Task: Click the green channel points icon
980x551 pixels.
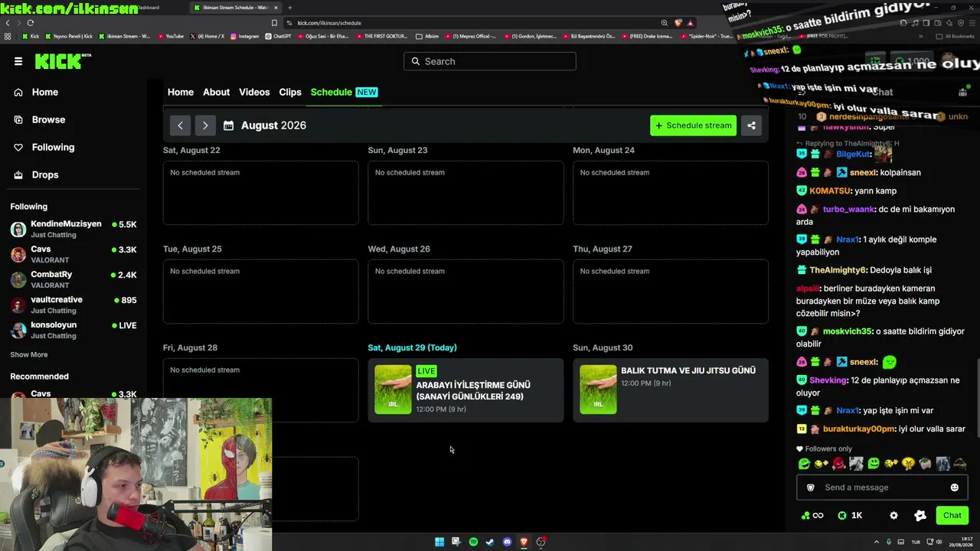Action: point(805,516)
